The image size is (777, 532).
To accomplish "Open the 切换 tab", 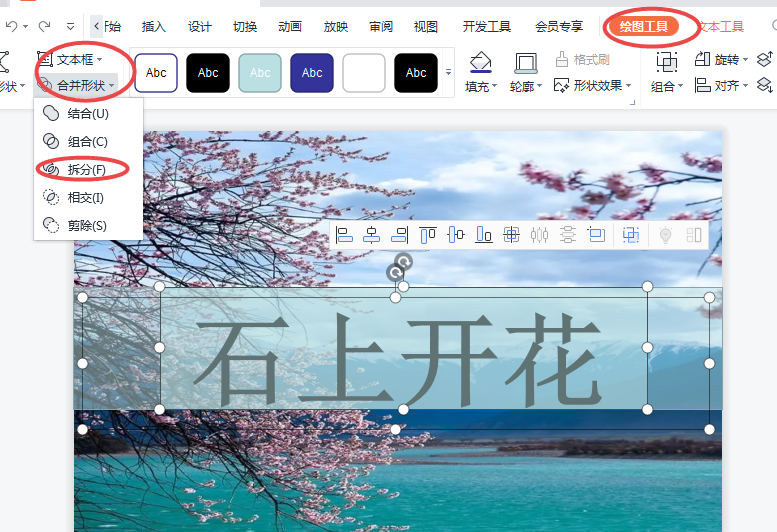I will coord(245,27).
